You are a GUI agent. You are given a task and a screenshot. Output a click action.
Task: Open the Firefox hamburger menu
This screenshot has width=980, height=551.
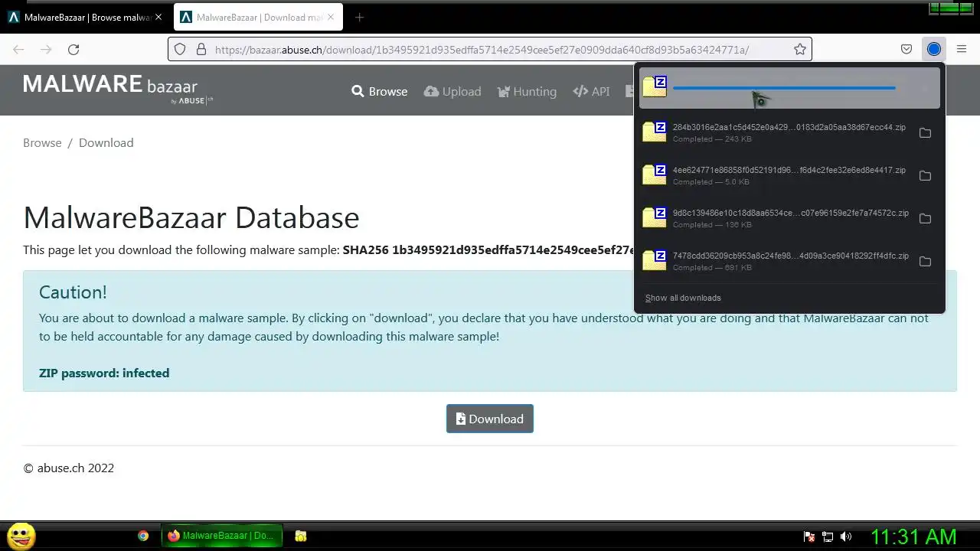point(962,49)
